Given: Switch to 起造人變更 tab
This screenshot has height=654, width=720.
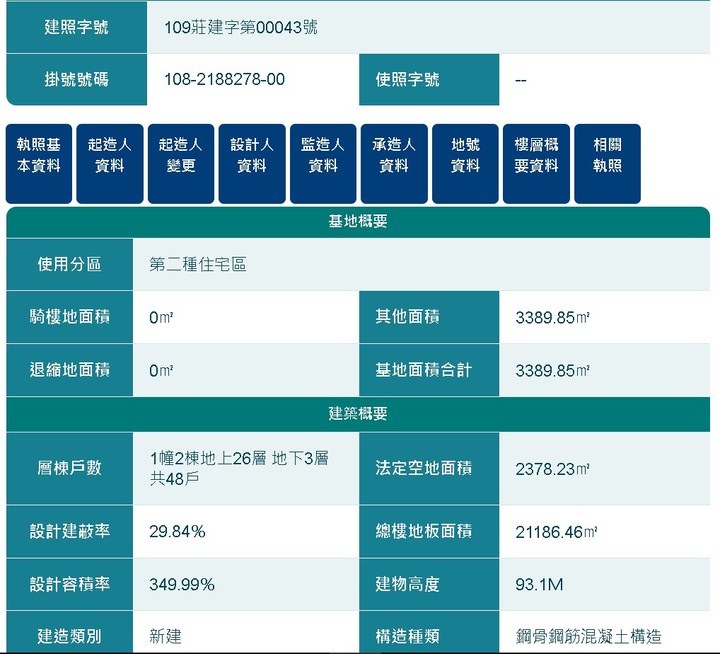Looking at the screenshot, I should pos(181,164).
